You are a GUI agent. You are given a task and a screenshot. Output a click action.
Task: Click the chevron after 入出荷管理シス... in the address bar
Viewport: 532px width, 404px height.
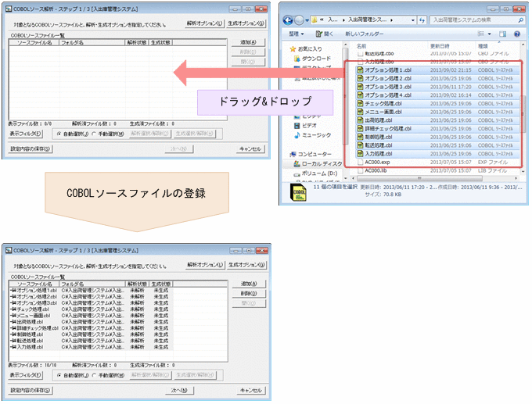(x=391, y=20)
